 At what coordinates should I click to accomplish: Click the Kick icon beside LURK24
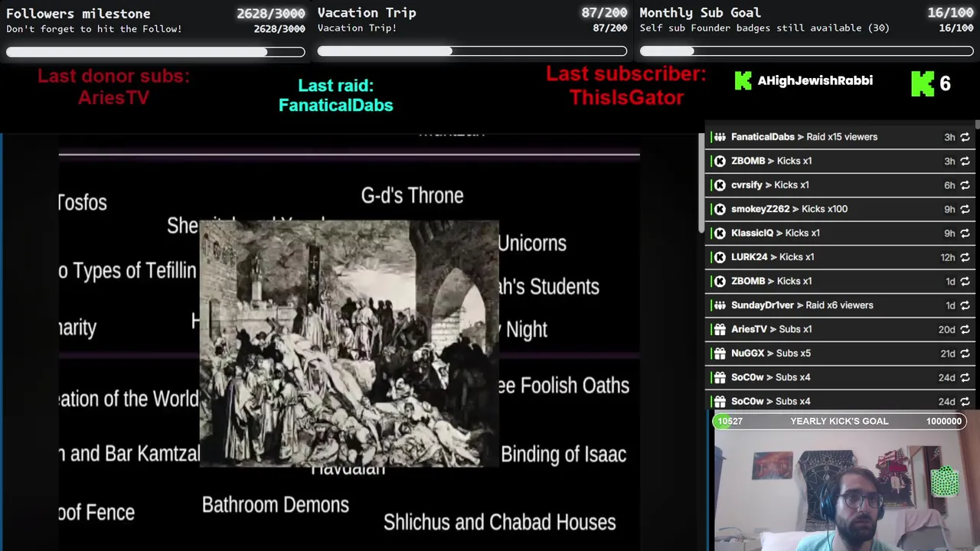720,257
